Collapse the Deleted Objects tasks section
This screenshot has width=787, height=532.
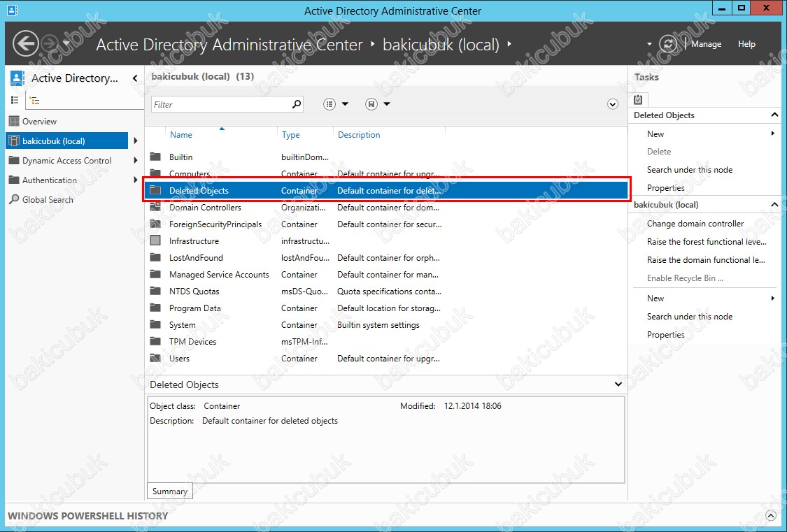774,115
